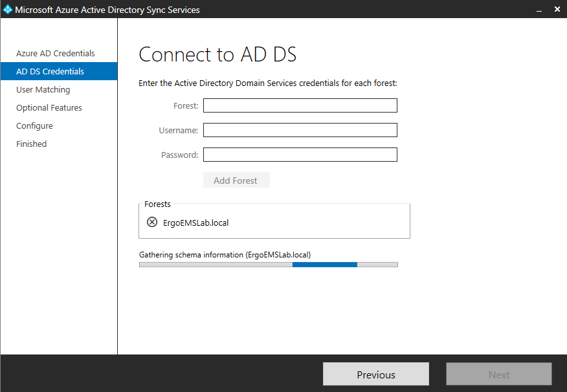Viewport: 567px width, 392px height.
Task: Click the Previous button
Action: click(x=375, y=374)
